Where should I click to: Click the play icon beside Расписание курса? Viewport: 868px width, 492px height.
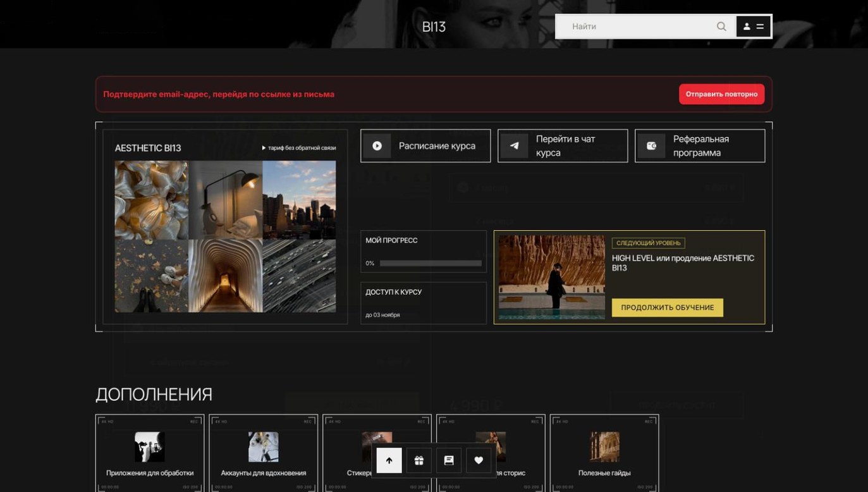[377, 146]
